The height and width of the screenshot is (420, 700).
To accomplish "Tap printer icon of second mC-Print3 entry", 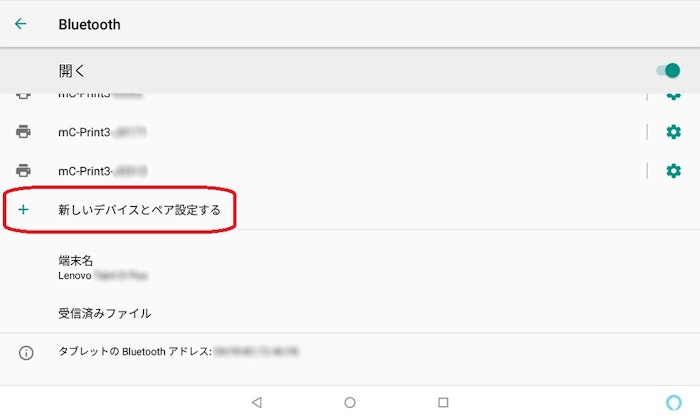I will coord(23,132).
